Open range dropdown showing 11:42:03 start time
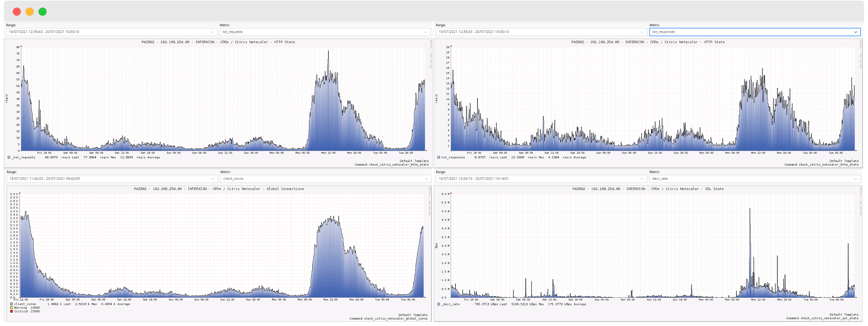 (x=112, y=179)
